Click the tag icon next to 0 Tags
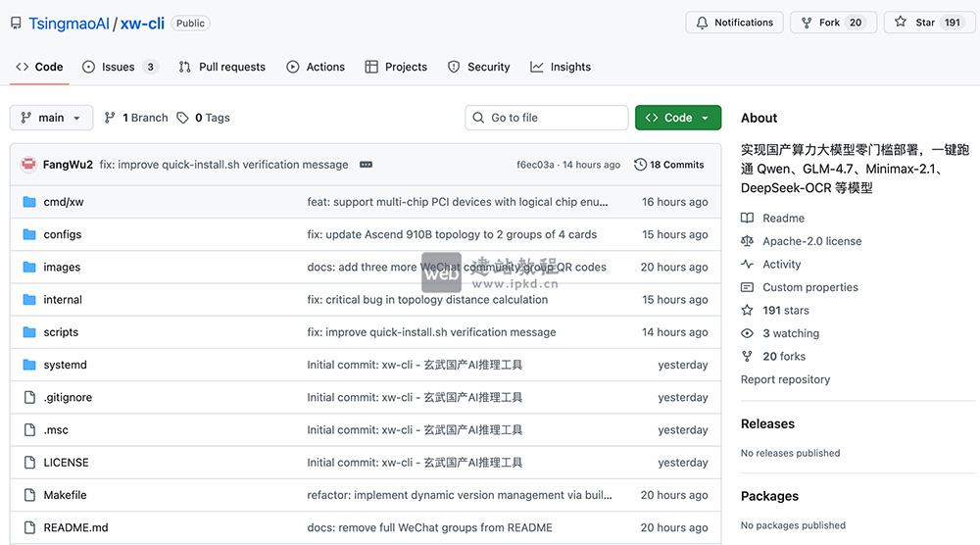Screen dimensions: 980x545 (x=182, y=118)
